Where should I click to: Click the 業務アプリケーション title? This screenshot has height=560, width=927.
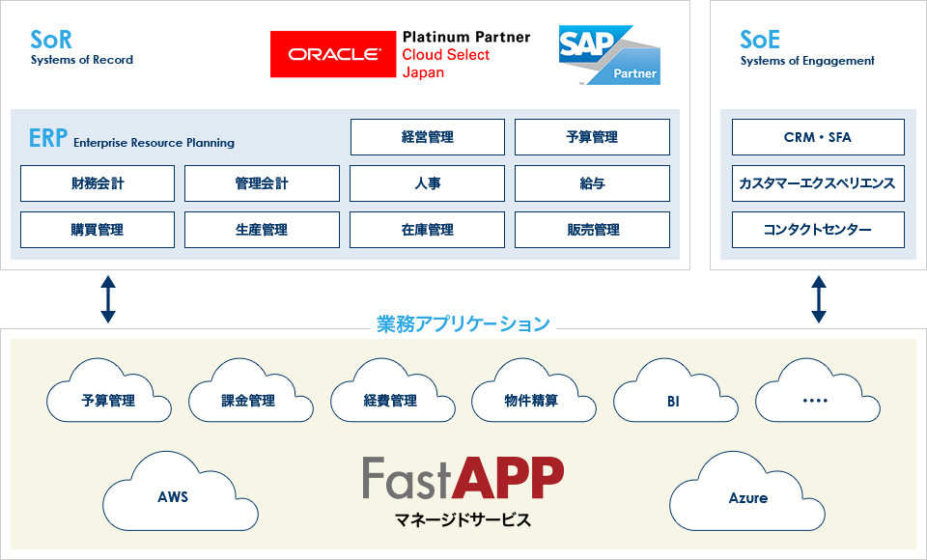pyautogui.click(x=463, y=324)
